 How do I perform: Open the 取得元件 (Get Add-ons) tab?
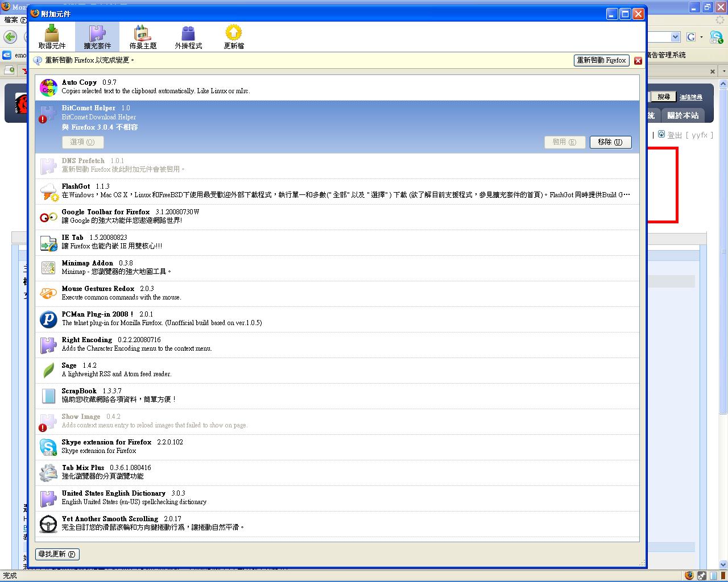click(x=52, y=37)
